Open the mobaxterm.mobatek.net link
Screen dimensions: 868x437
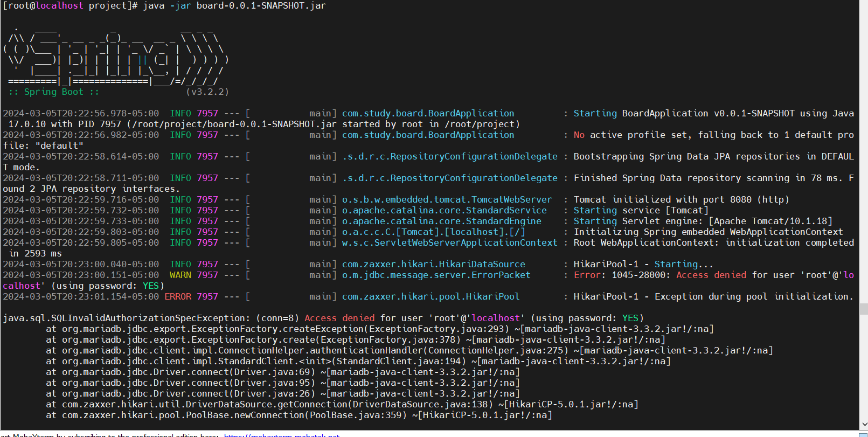[x=282, y=435]
